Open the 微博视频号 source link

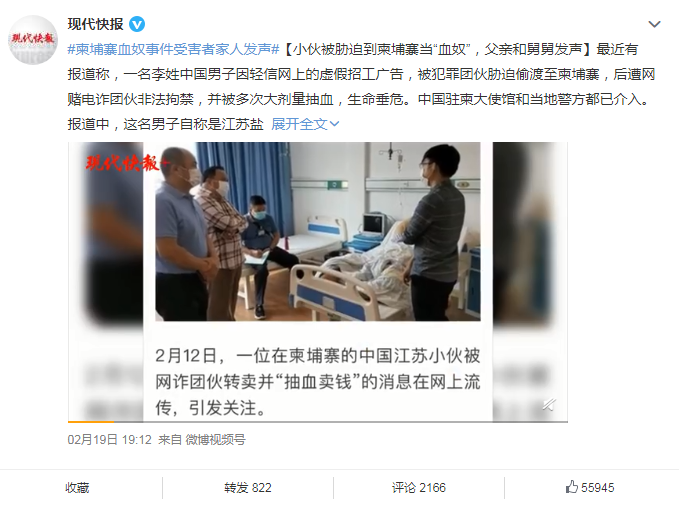(x=216, y=440)
